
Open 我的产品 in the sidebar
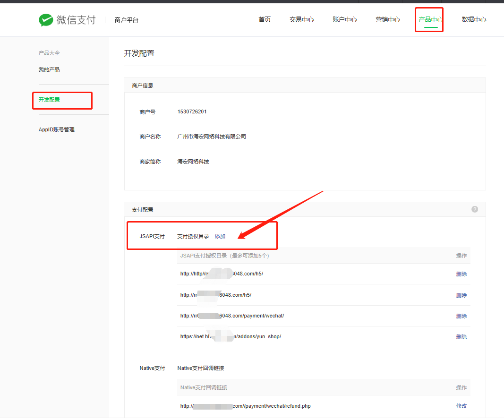49,69
